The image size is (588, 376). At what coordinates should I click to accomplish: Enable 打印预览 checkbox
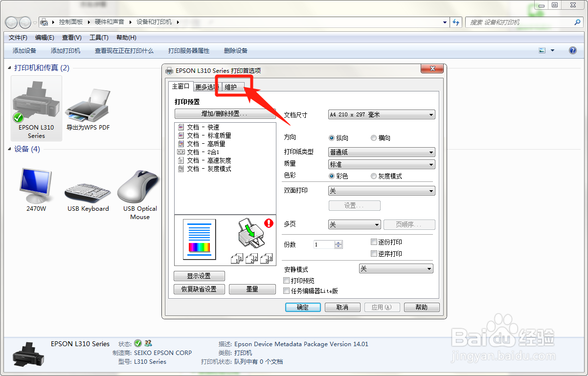[287, 281]
